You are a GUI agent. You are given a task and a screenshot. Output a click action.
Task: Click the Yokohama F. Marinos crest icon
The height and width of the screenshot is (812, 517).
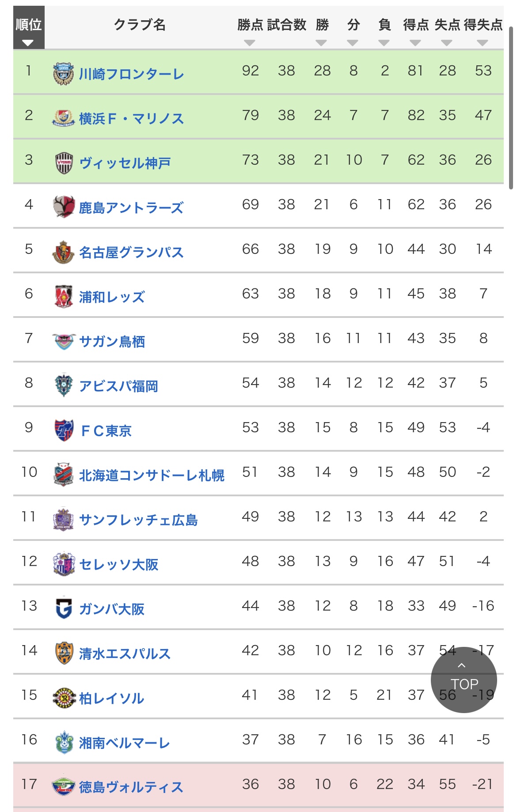coord(63,118)
